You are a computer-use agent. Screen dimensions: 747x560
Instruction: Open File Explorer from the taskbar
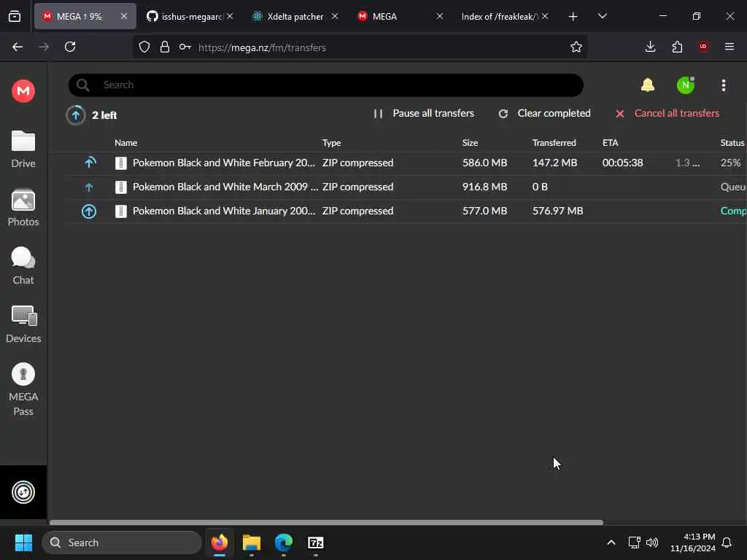(252, 542)
